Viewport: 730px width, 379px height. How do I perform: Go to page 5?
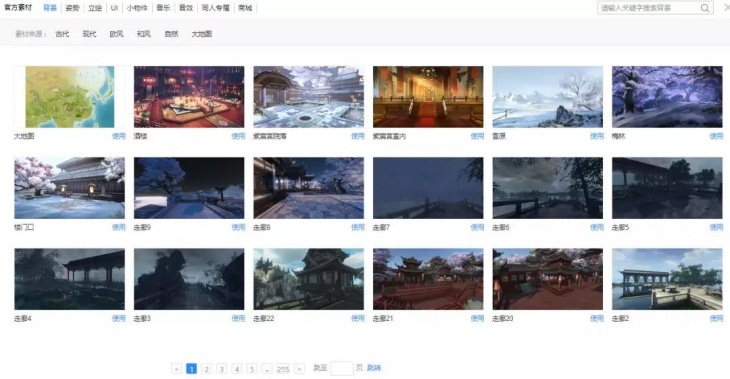(x=252, y=369)
